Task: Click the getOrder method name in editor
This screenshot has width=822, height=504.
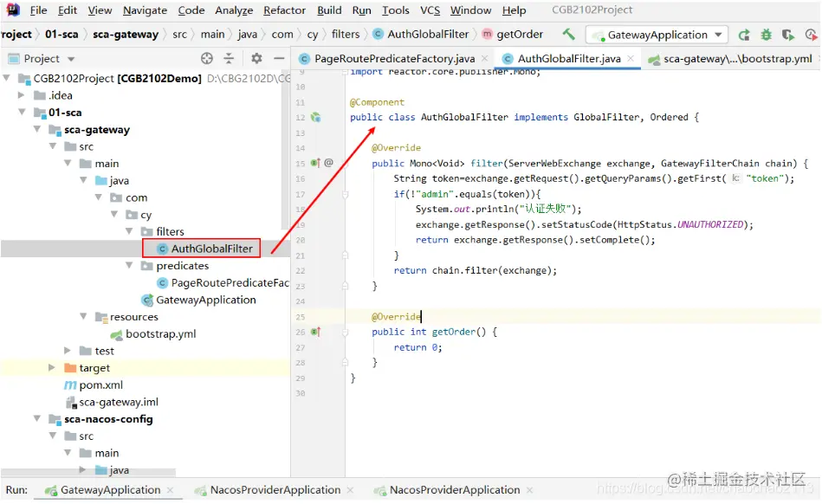Action: click(x=454, y=332)
